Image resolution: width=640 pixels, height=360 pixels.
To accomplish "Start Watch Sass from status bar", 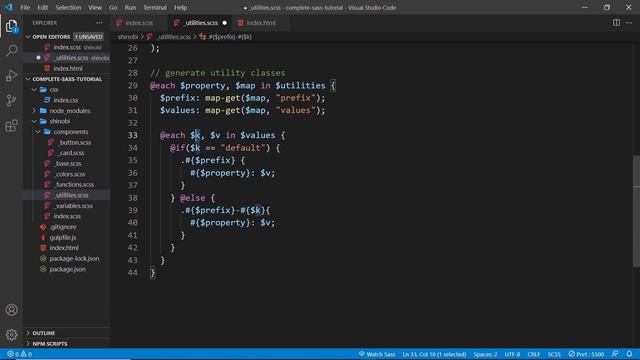I will click(x=377, y=354).
